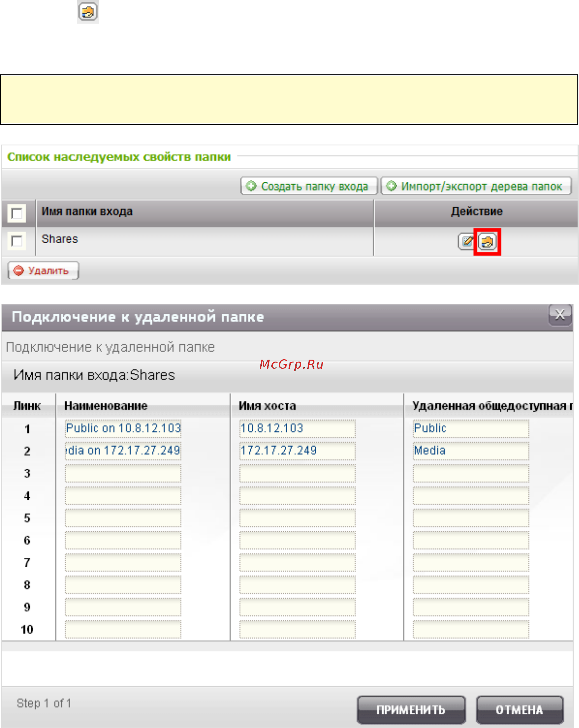
Task: Click empty Имя хоста field in row 8
Action: coord(297,584)
